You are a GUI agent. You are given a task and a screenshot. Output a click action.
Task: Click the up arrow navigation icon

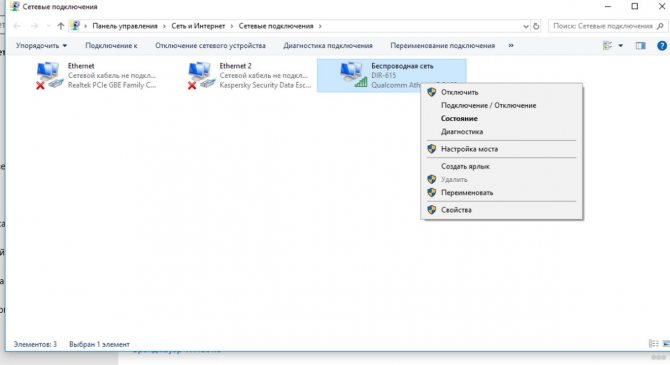[x=61, y=26]
